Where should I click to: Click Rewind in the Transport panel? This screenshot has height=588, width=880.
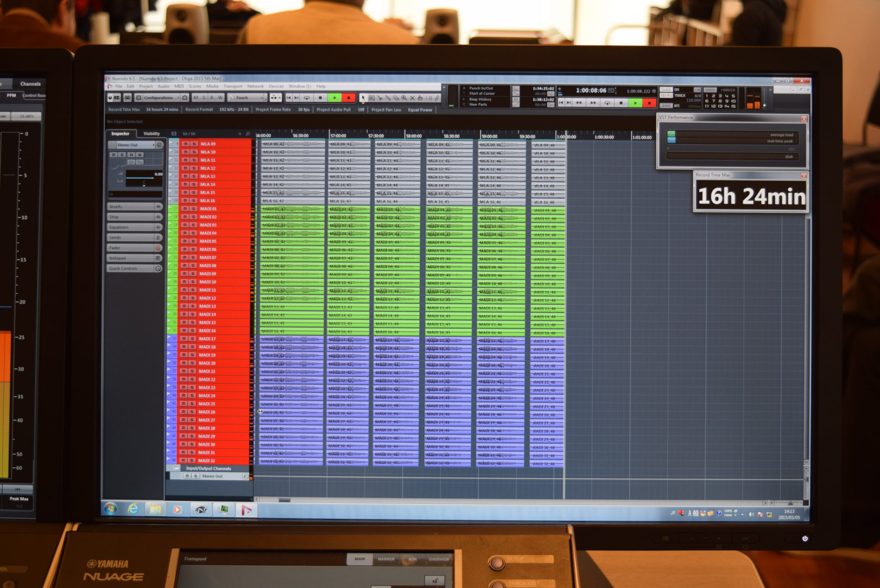click(x=579, y=102)
